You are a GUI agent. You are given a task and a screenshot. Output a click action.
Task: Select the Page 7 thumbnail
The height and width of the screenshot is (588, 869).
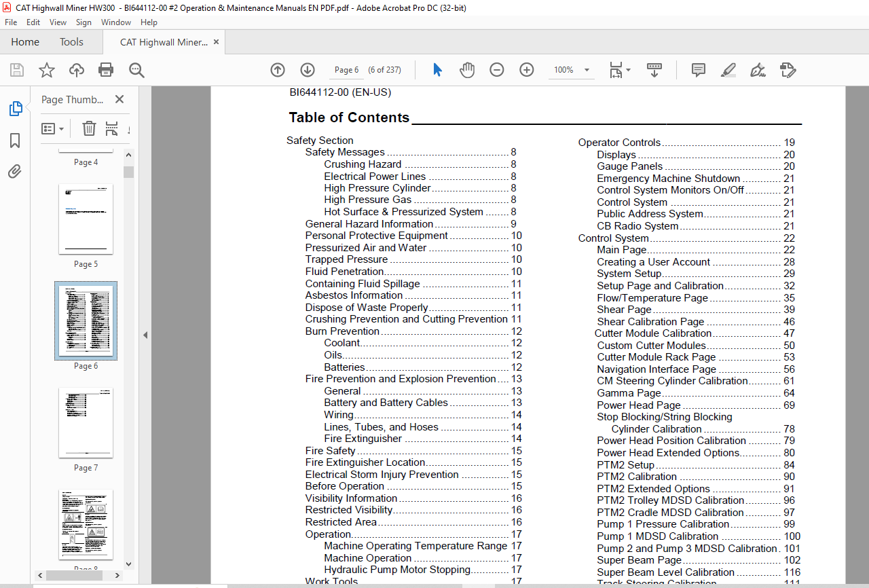86,422
